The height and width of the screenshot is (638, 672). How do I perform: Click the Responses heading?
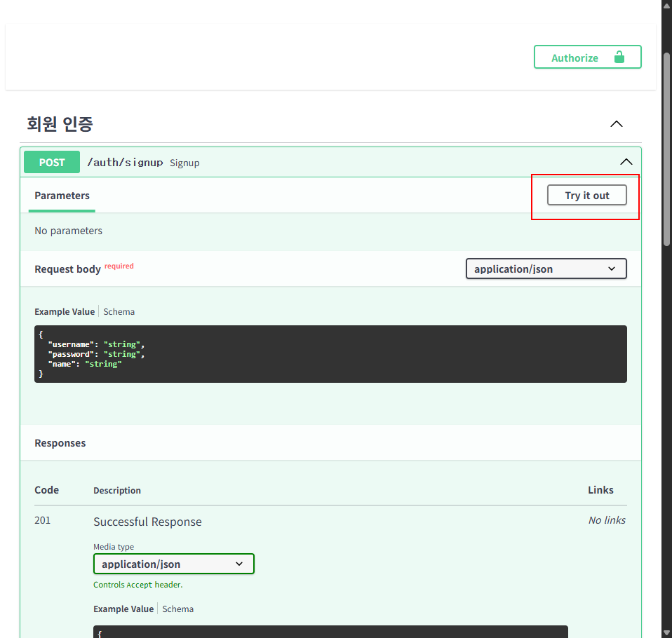[60, 443]
